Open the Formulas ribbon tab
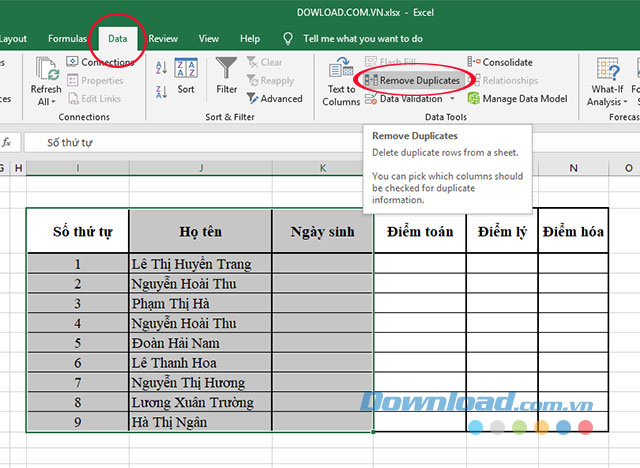Image resolution: width=640 pixels, height=468 pixels. (67, 39)
